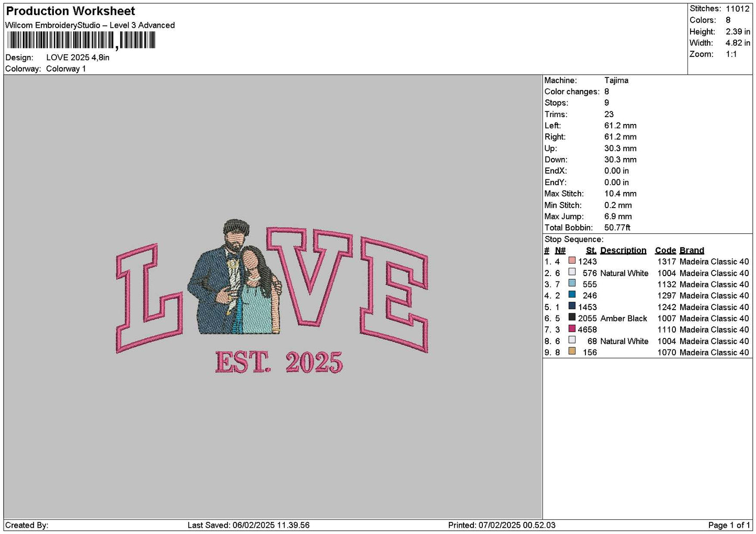Click the Max Jump value '6.9 mm'
This screenshot has width=756, height=534.
[x=618, y=217]
